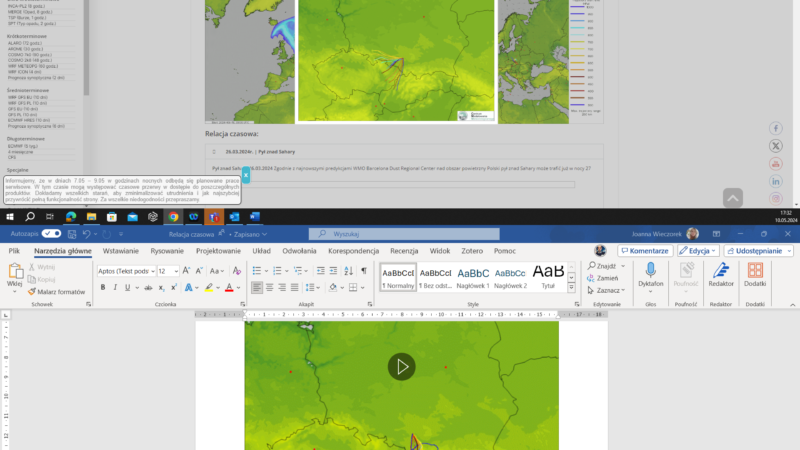The image size is (800, 450).
Task: Expand the numbering list dropdown
Action: (x=286, y=271)
